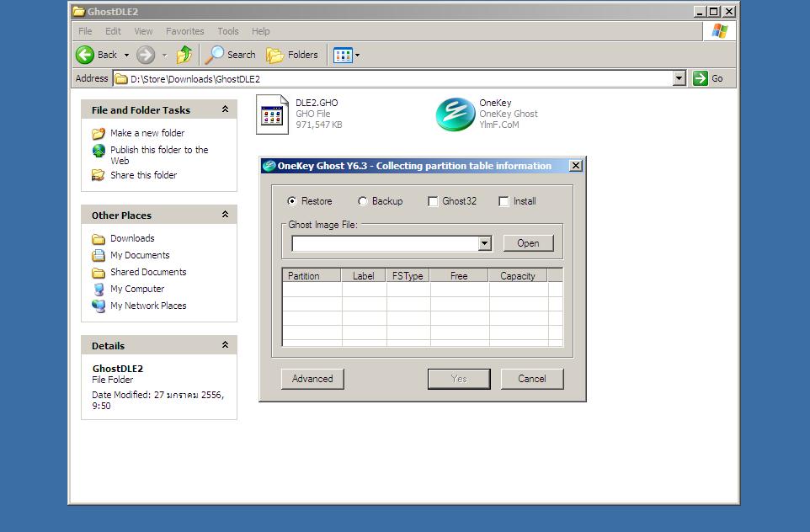Open the Tools menu

[x=228, y=31]
